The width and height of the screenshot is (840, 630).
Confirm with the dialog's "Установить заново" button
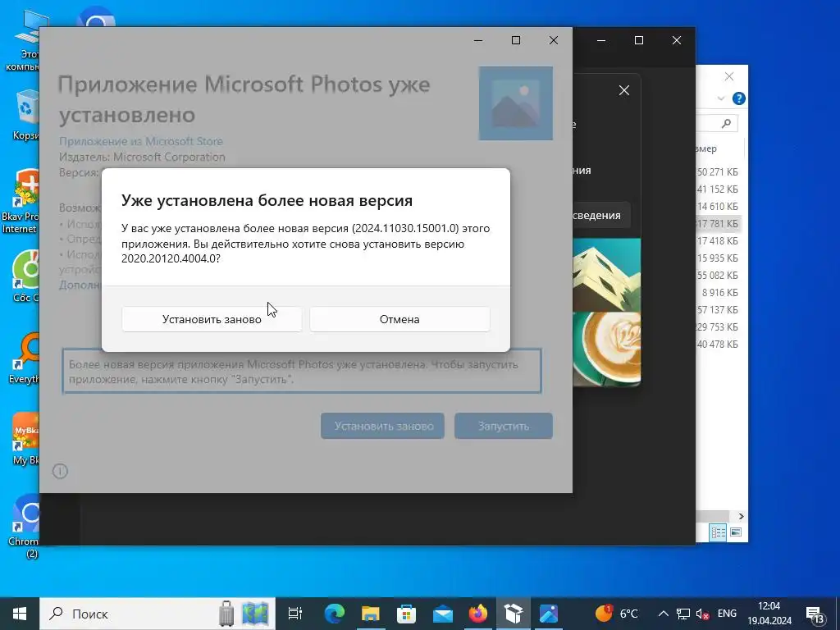coord(212,319)
